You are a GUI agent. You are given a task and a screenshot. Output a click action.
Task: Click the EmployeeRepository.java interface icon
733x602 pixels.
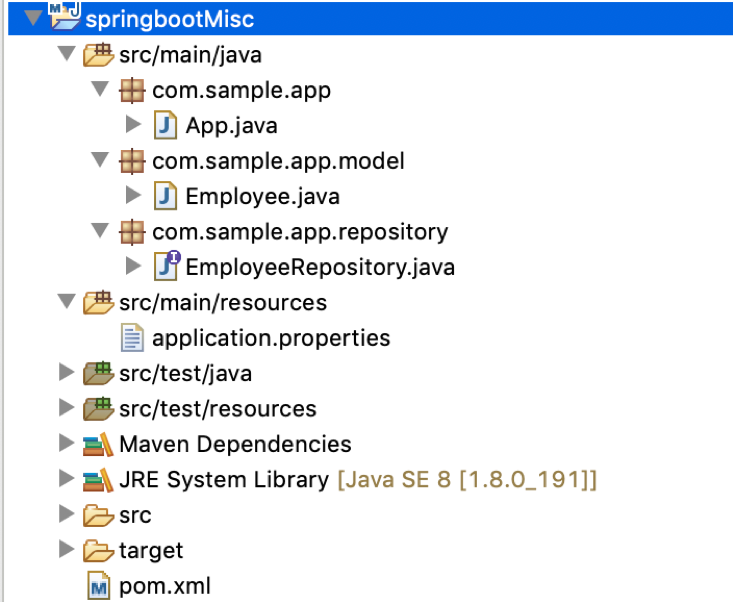coord(167,265)
